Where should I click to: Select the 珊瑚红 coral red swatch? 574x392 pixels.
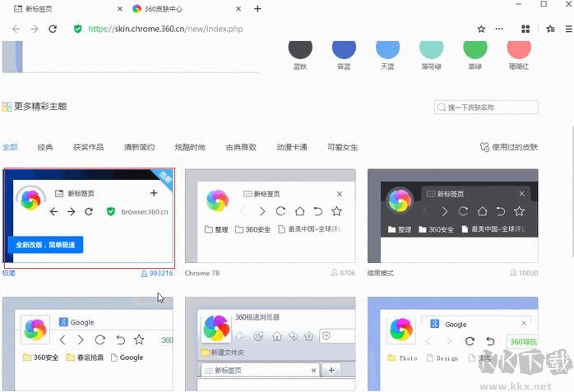click(519, 49)
